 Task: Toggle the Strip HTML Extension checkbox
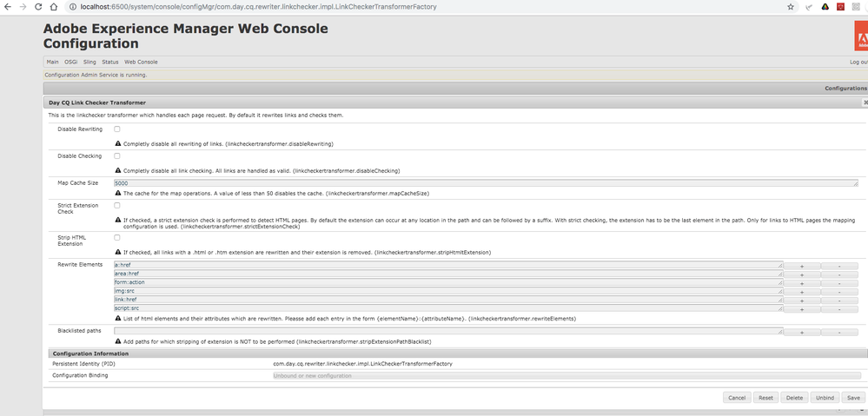click(x=117, y=237)
